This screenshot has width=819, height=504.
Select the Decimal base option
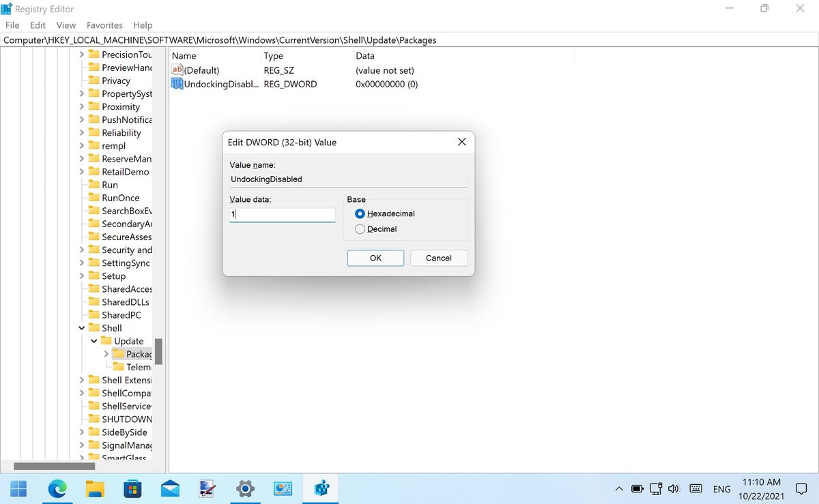tap(359, 228)
